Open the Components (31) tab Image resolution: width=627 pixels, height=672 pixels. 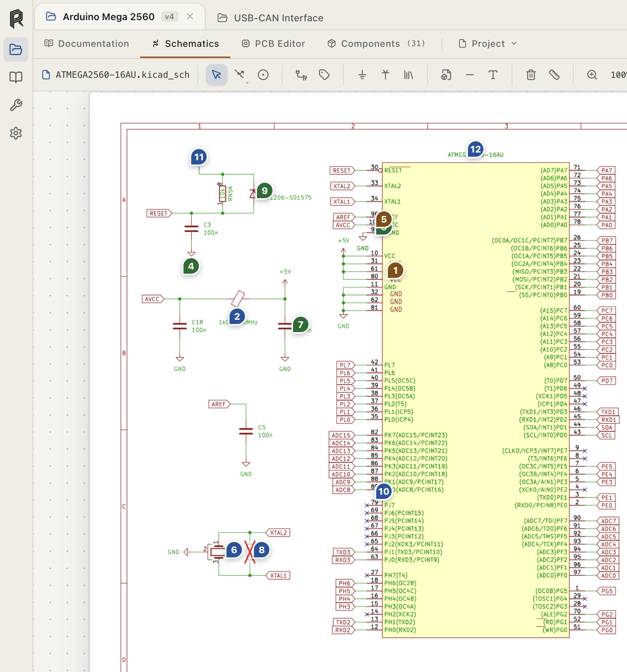376,44
